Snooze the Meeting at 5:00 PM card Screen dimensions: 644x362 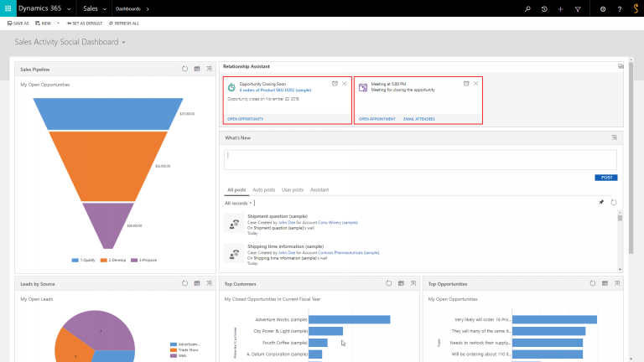pos(466,83)
